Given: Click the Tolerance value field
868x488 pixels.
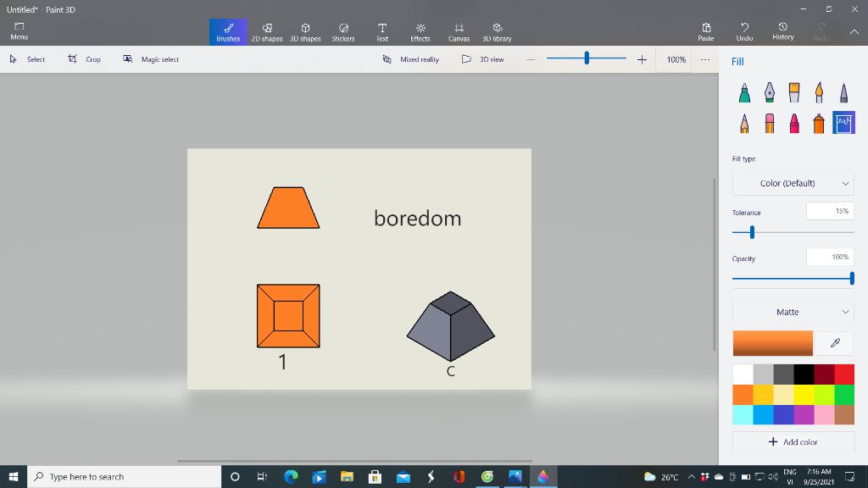Looking at the screenshot, I should [x=830, y=211].
